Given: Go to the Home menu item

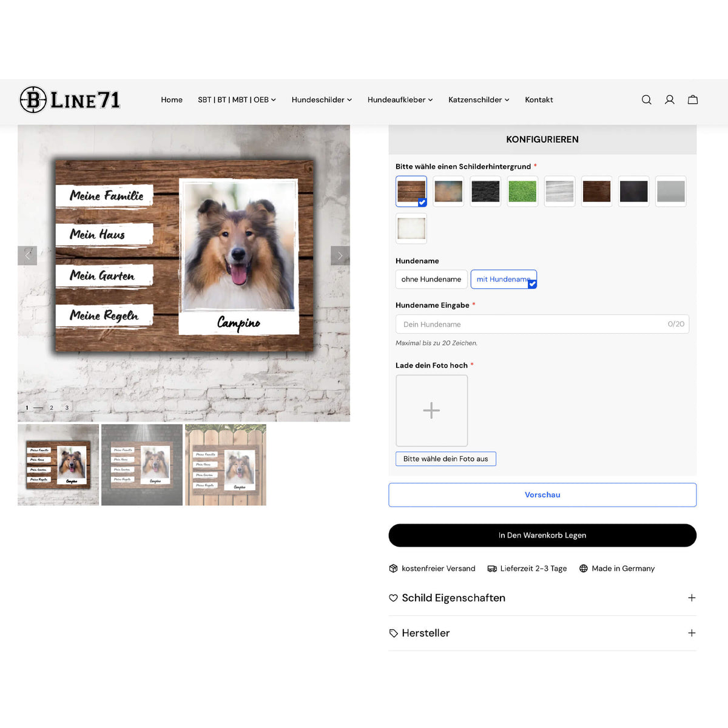Looking at the screenshot, I should [172, 99].
